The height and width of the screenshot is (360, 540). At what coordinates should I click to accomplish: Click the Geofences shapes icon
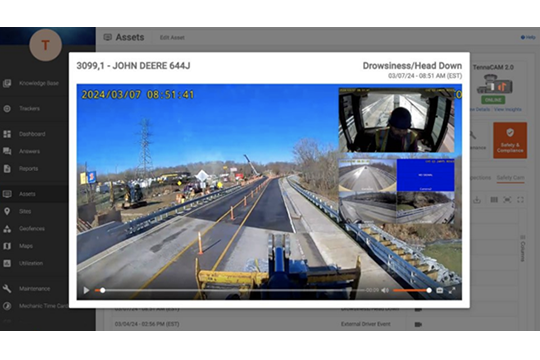coord(7,228)
